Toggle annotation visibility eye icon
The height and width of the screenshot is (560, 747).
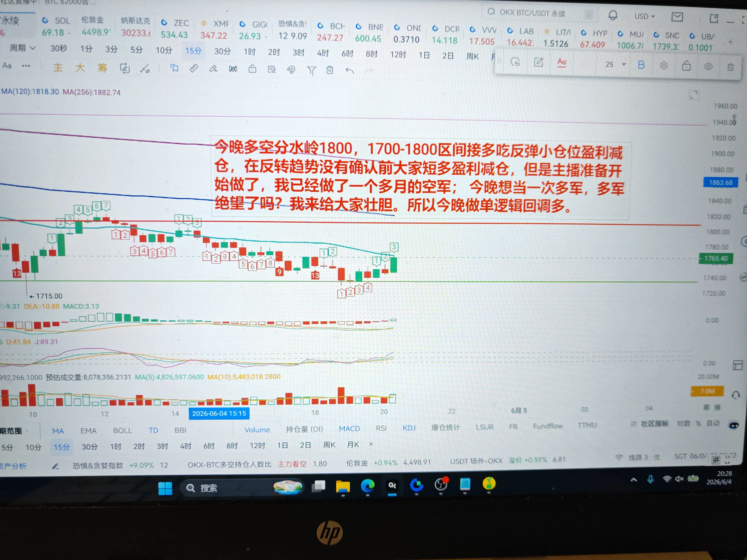point(708,67)
